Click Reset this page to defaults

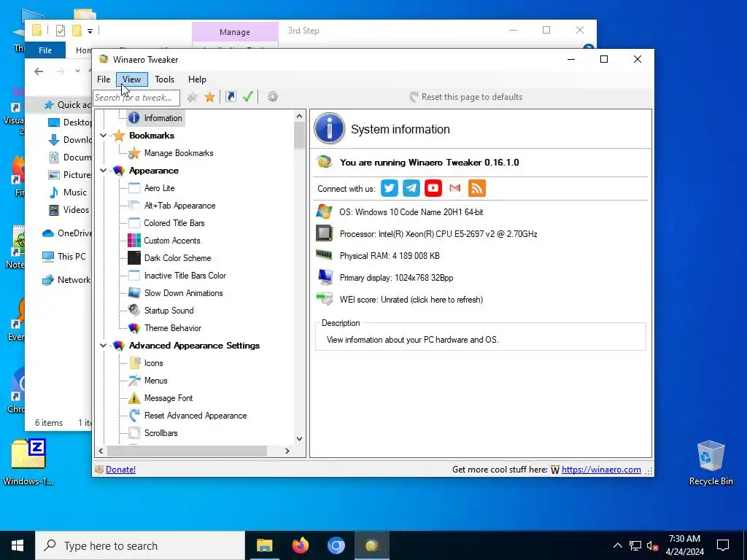pos(466,97)
